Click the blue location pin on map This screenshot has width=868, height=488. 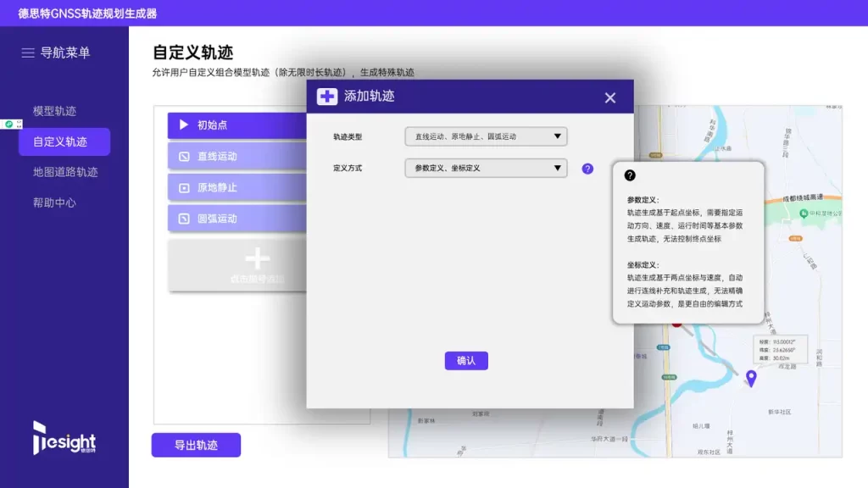point(750,378)
